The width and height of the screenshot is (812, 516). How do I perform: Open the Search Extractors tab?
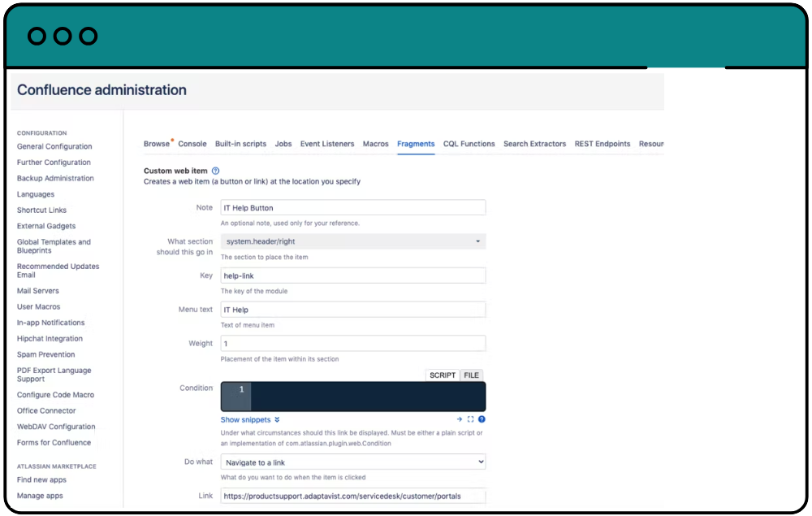click(x=534, y=144)
